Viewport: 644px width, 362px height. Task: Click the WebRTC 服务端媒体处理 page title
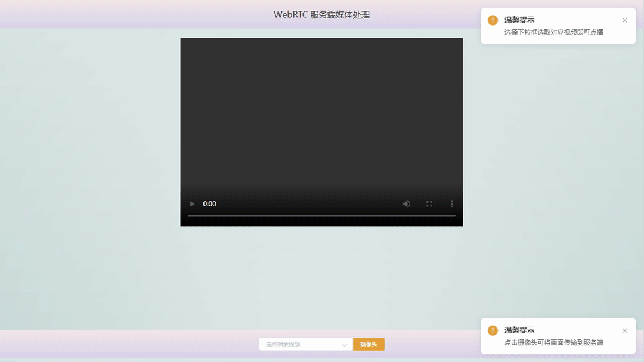321,14
